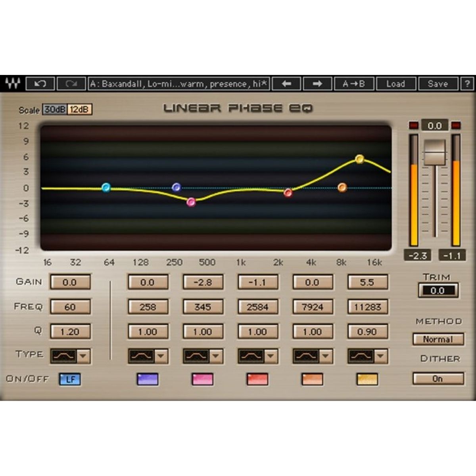476x476 pixels.
Task: Click the previous preset left-arrow icon
Action: (287, 84)
